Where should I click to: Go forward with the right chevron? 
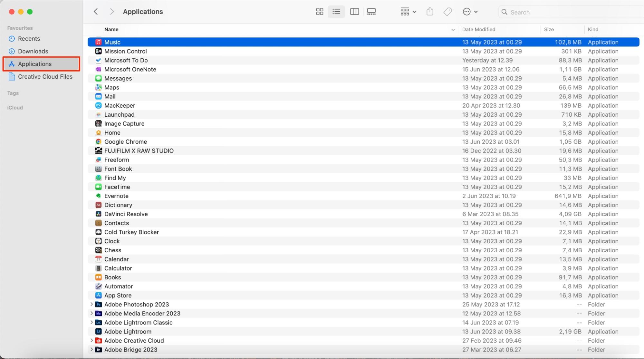112,12
